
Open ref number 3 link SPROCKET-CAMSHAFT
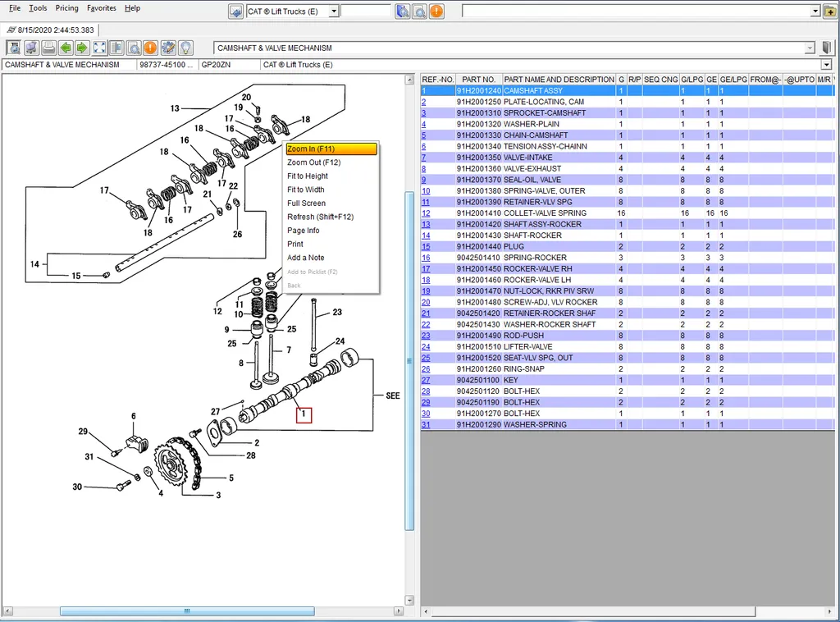[x=424, y=113]
